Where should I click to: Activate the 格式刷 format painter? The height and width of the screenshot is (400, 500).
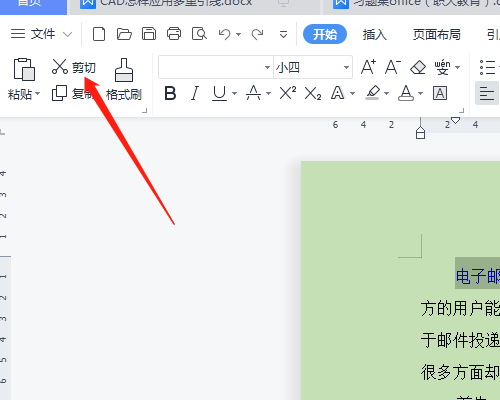pos(124,80)
